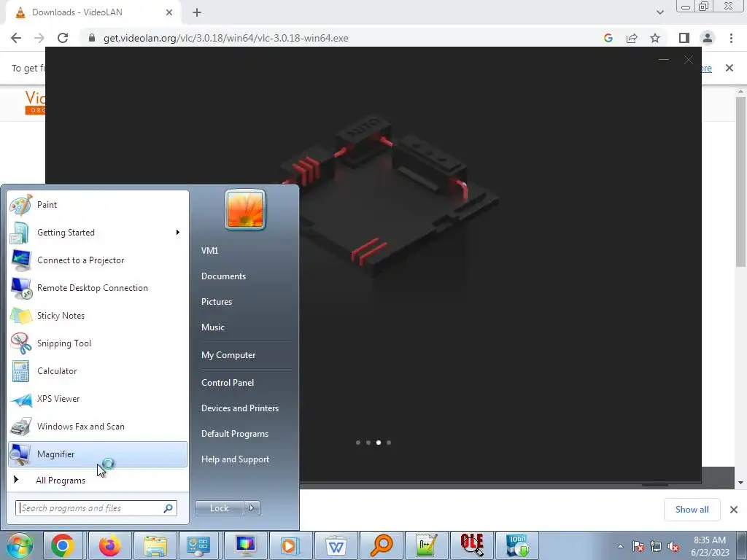
Task: Open Music from Start menu
Action: click(213, 327)
